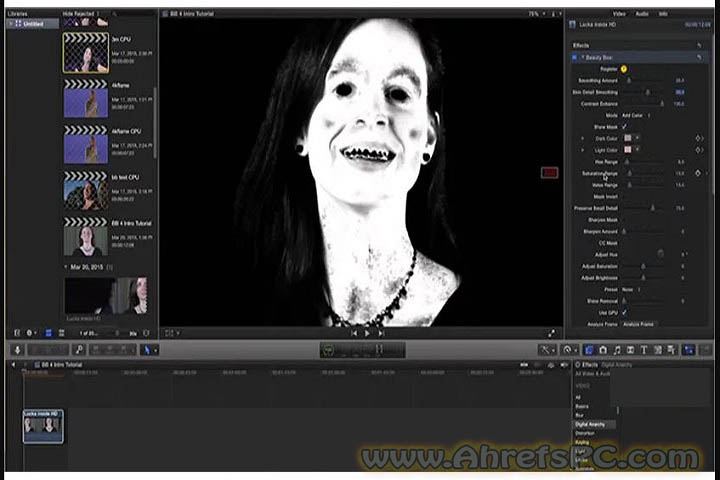
Task: Jump to the next edit point
Action: 381,333
